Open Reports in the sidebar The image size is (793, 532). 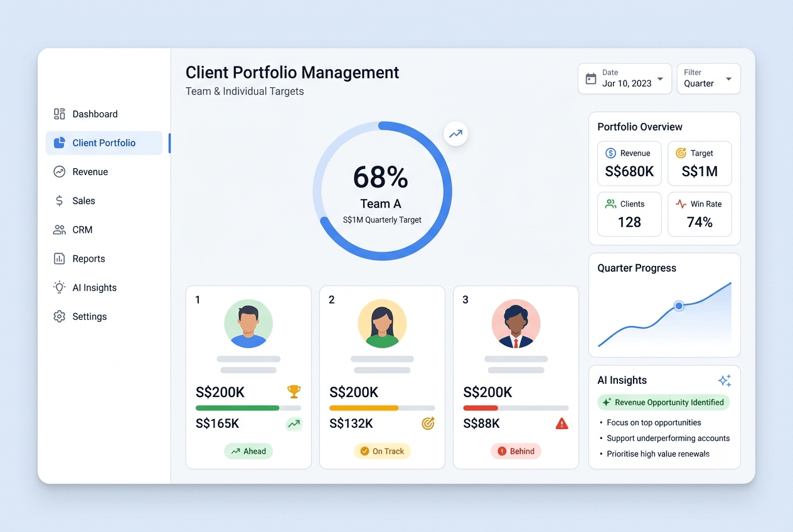click(x=104, y=258)
